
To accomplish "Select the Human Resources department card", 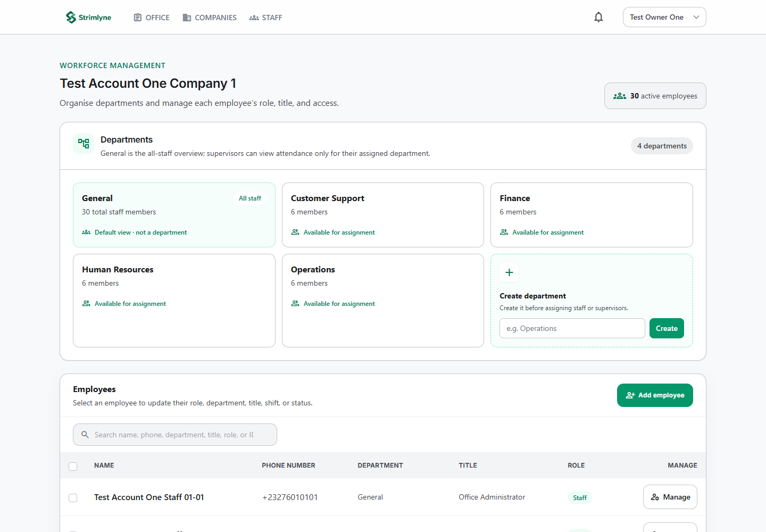I will [x=174, y=301].
